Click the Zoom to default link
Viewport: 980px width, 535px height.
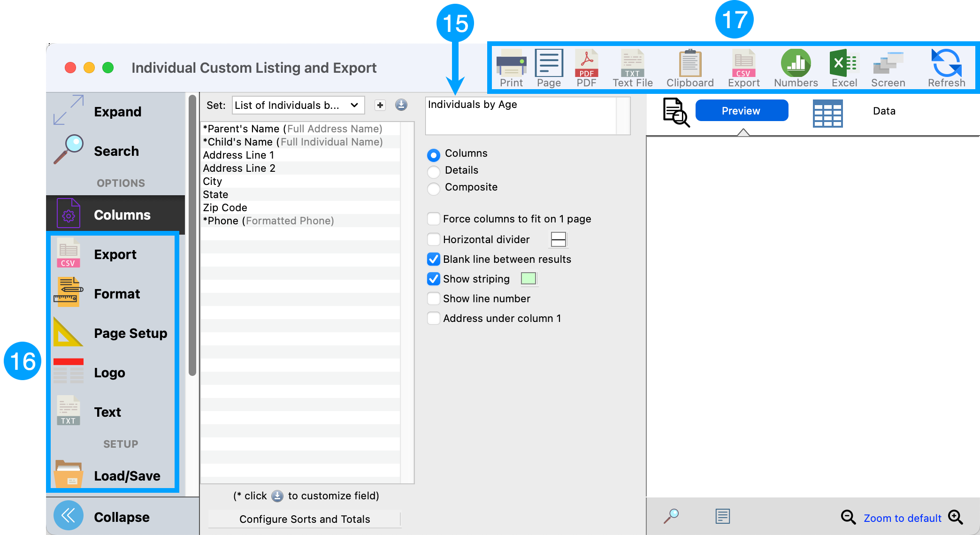902,518
